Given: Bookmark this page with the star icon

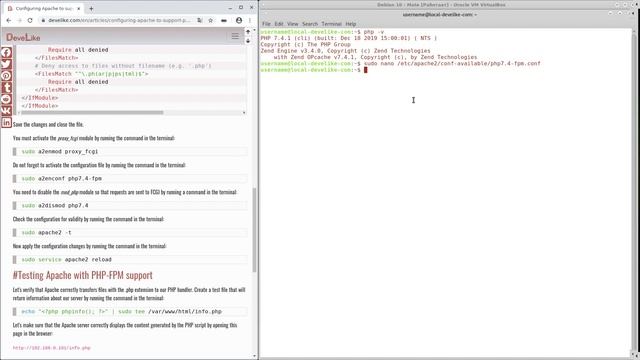Looking at the screenshot, I should pyautogui.click(x=211, y=20).
